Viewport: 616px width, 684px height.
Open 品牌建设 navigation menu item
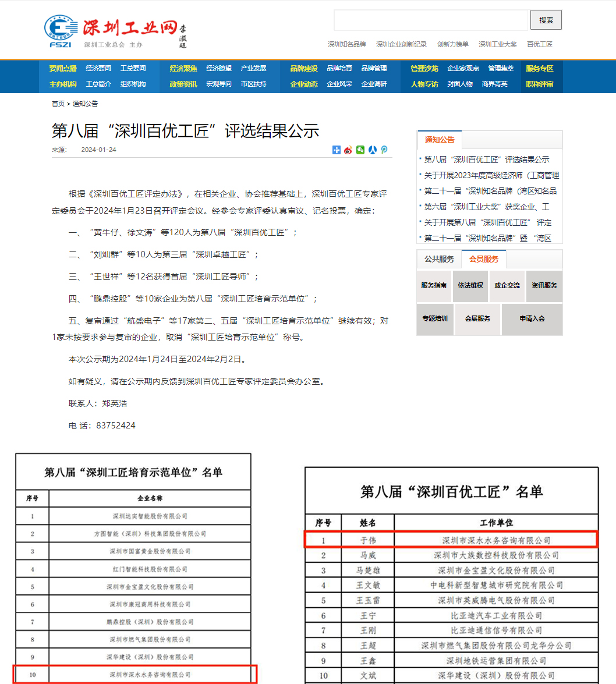click(304, 68)
